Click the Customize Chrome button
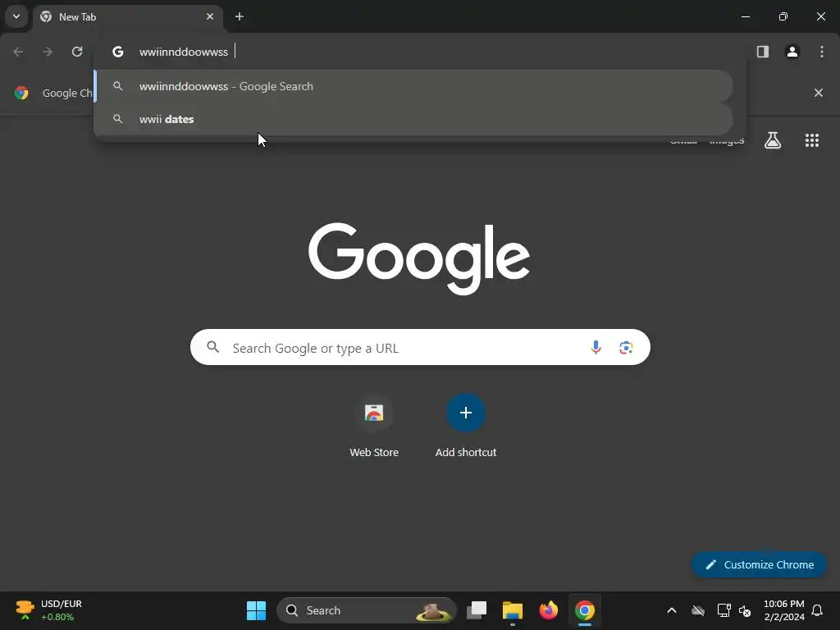This screenshot has height=630, width=840. point(759,564)
